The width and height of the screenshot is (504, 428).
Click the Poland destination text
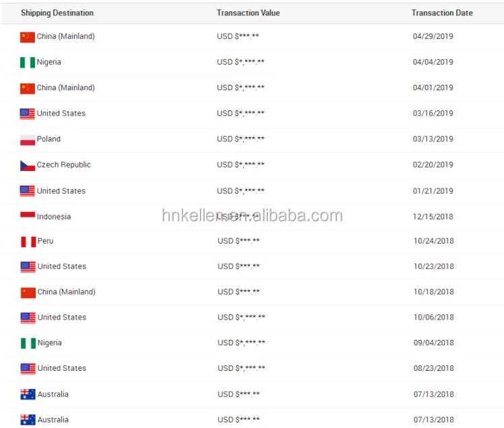(48, 139)
